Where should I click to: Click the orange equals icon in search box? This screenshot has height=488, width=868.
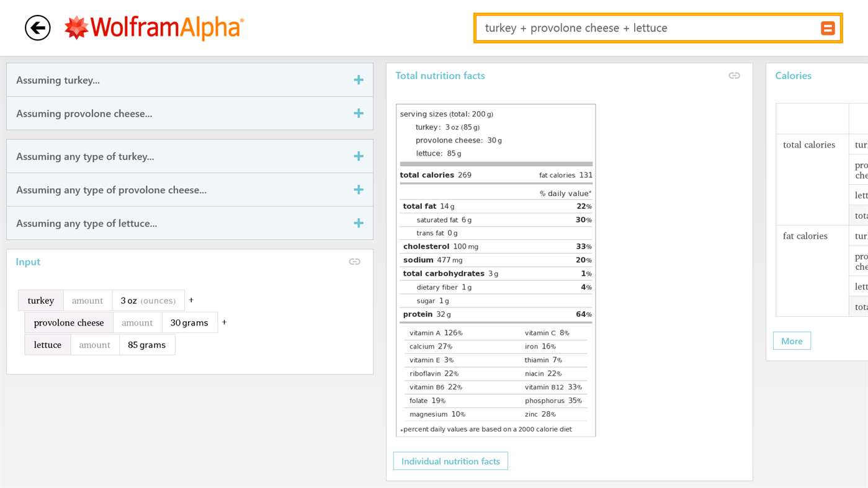[x=828, y=28]
